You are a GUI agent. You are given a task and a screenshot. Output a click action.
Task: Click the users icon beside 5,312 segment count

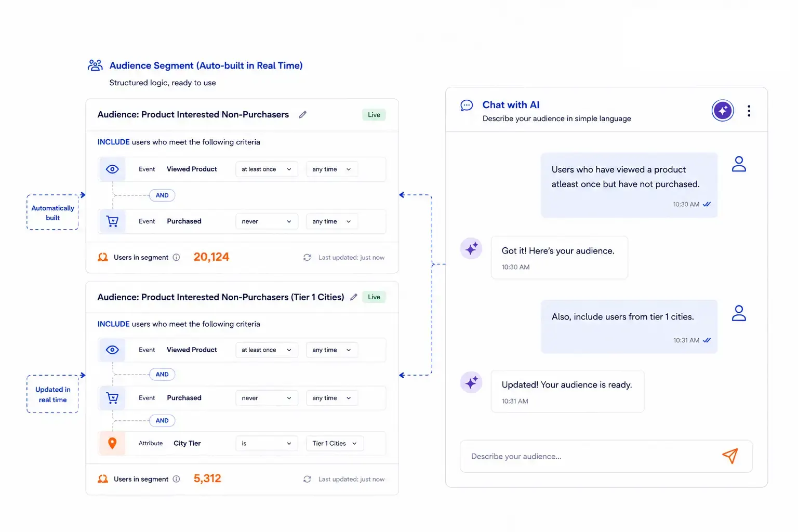103,479
